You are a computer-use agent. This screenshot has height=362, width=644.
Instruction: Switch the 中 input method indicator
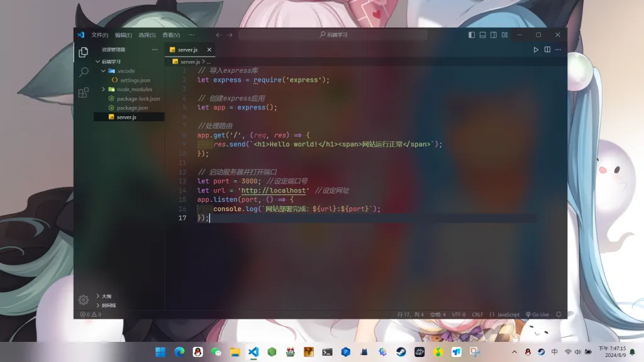(555, 352)
